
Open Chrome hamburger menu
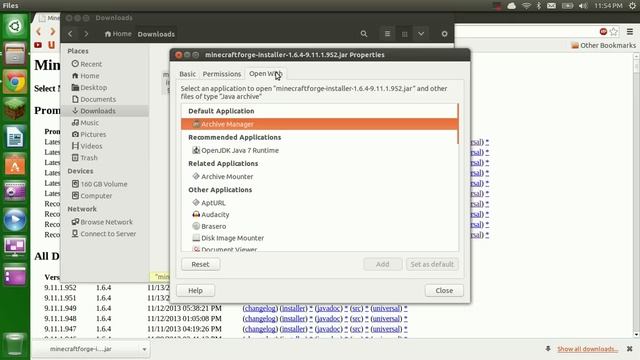(x=630, y=31)
